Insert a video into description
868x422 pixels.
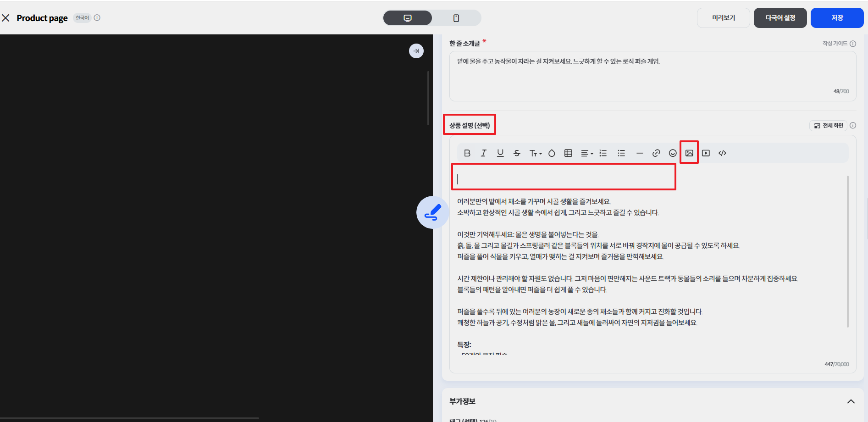point(706,153)
